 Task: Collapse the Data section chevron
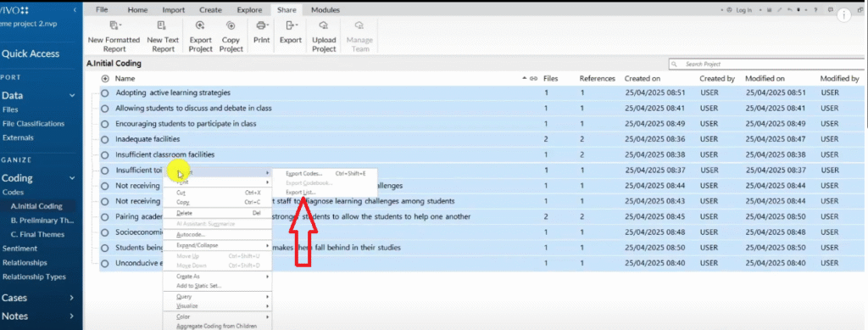(x=72, y=95)
